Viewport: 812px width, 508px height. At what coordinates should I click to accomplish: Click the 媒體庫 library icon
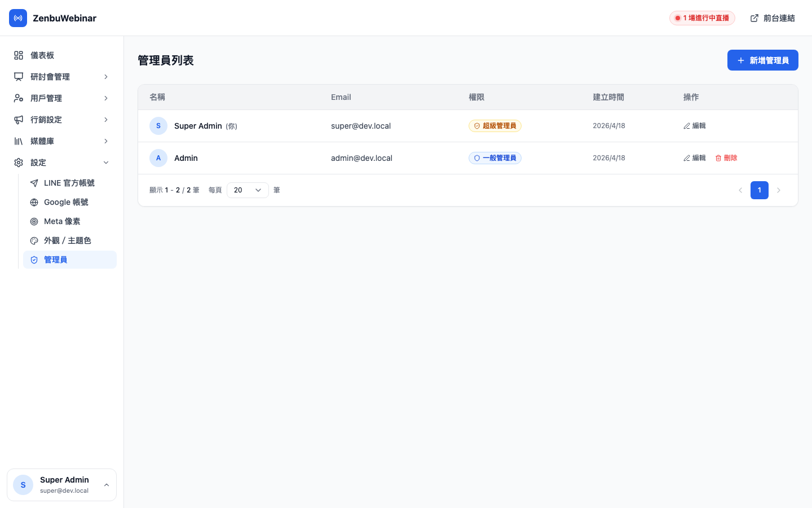coord(19,141)
